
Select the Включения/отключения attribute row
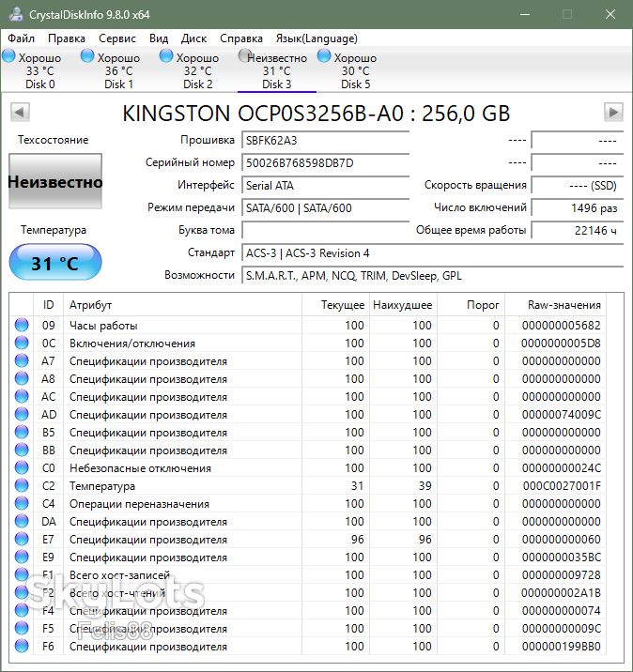click(308, 343)
